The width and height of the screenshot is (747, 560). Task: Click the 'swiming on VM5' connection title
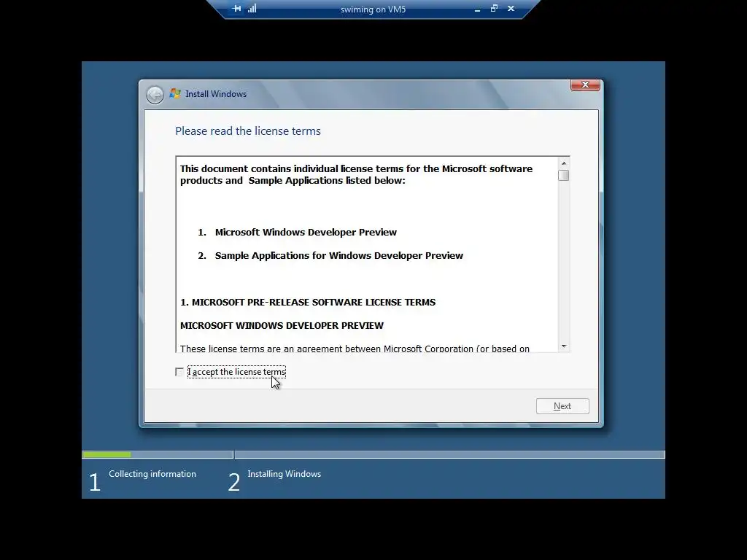pyautogui.click(x=373, y=9)
